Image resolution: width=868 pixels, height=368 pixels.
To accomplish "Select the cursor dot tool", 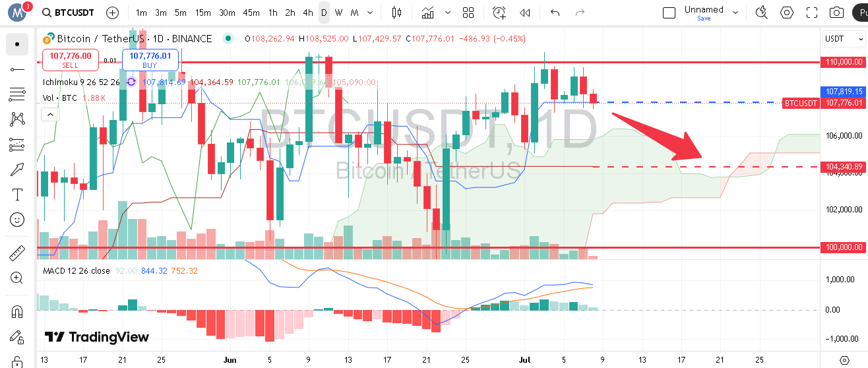I will coord(17,45).
